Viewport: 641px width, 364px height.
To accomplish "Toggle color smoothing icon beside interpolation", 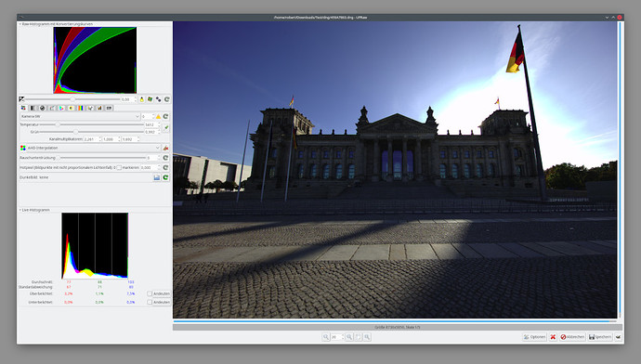I will coord(166,148).
